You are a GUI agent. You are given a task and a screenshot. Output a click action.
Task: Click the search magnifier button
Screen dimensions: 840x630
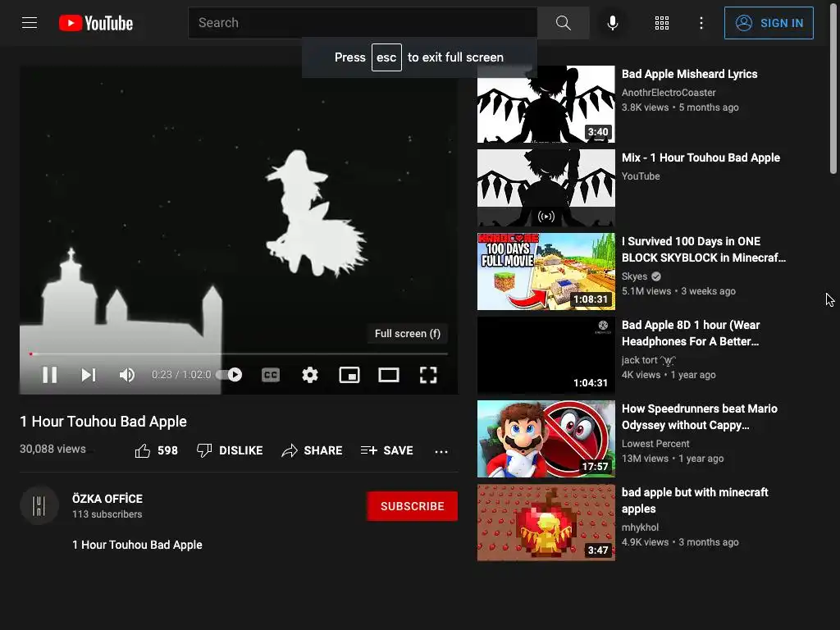pyautogui.click(x=563, y=23)
